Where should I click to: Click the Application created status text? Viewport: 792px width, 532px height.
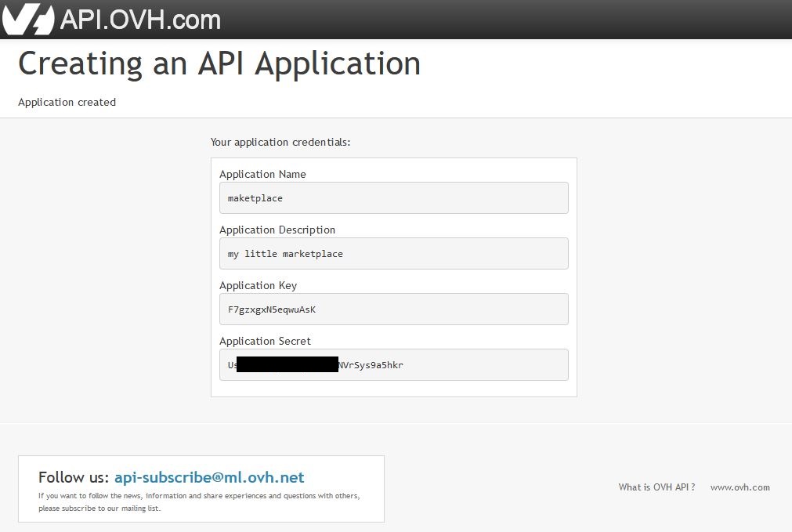click(67, 102)
